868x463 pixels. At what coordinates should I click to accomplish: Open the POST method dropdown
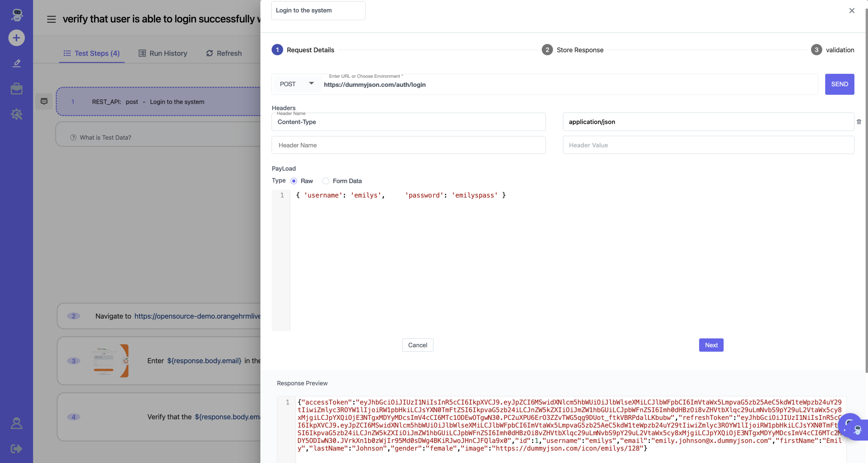pos(297,84)
